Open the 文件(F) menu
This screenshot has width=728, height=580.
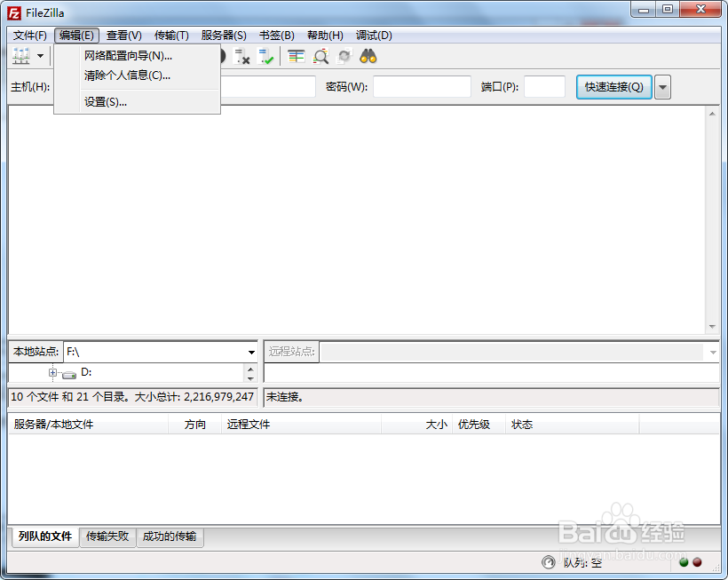pyautogui.click(x=29, y=36)
